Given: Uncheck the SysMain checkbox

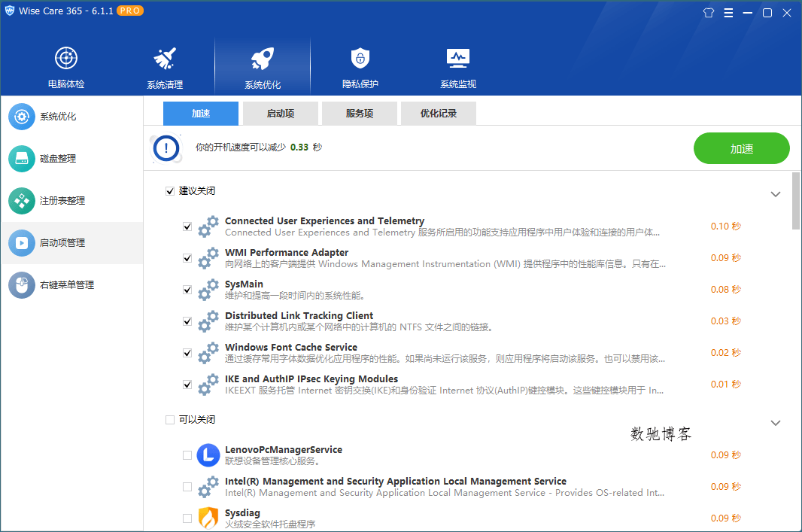Looking at the screenshot, I should (187, 290).
